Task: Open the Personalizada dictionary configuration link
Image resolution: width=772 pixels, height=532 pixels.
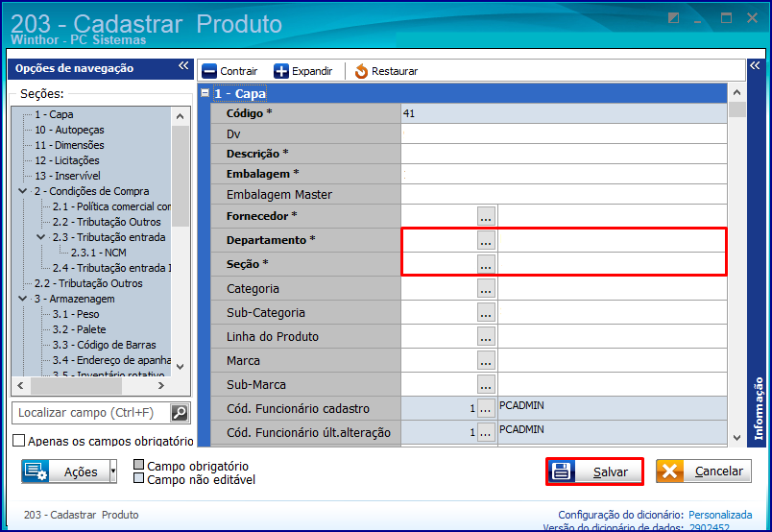Action: [x=720, y=515]
